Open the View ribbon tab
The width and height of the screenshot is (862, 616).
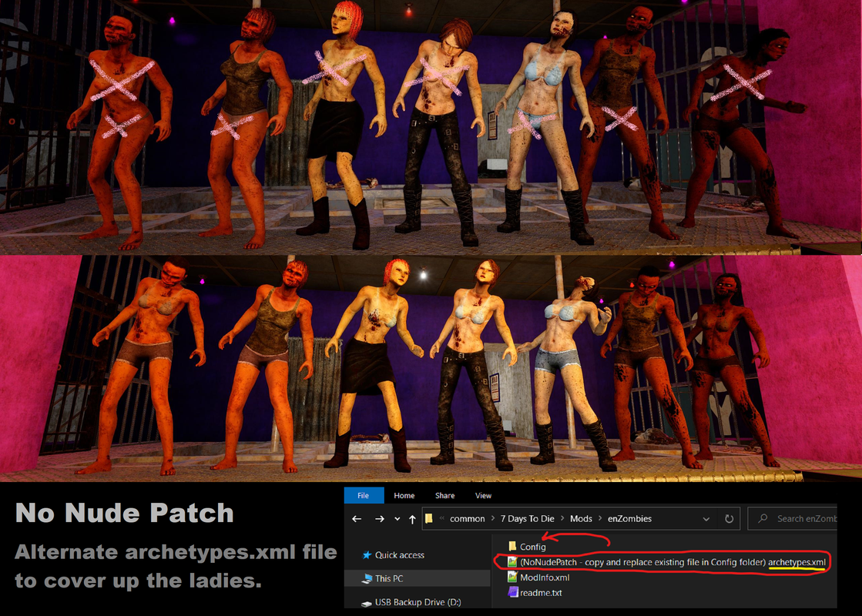coord(483,495)
